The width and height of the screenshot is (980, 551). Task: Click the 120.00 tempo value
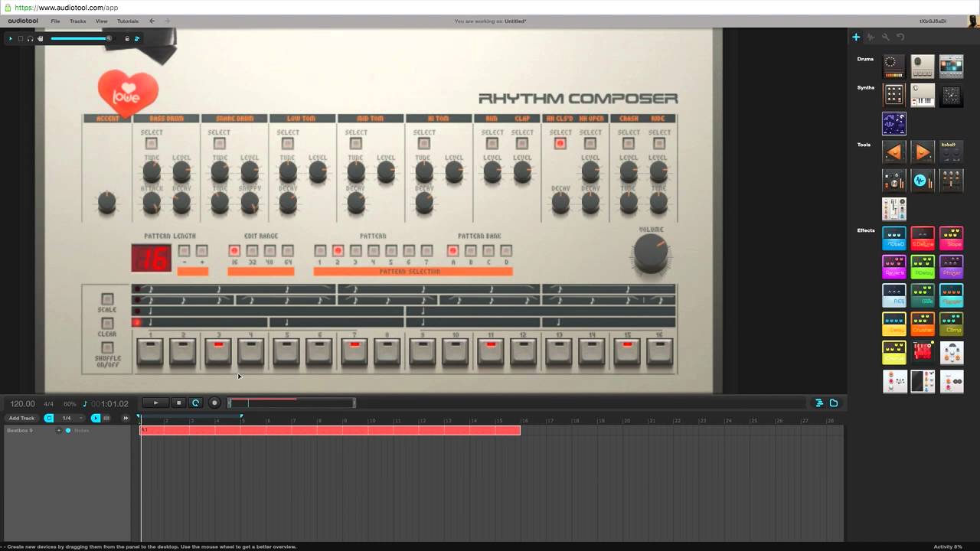pos(23,403)
